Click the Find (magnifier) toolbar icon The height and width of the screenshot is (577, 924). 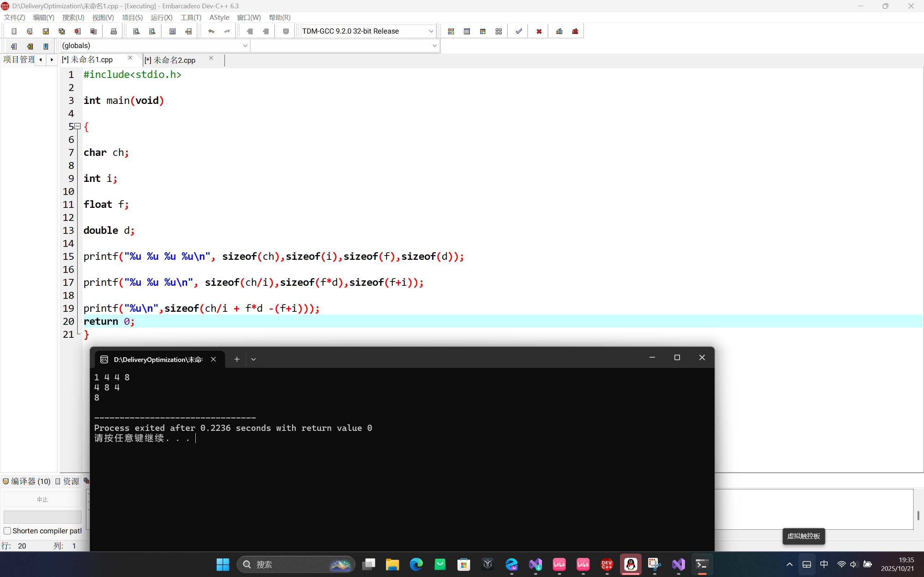pos(136,31)
